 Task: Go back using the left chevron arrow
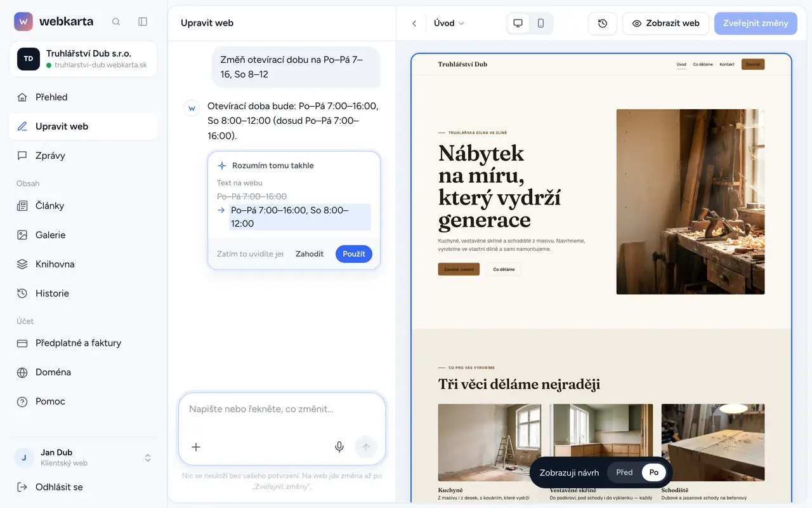point(414,23)
